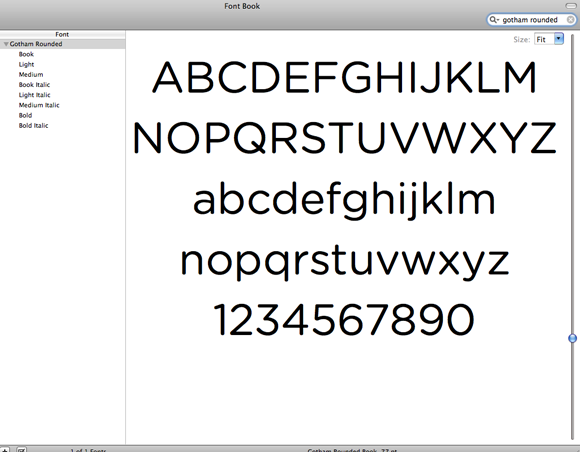Select the Gotham Rounded family row
580x452 pixels.
(x=63, y=44)
